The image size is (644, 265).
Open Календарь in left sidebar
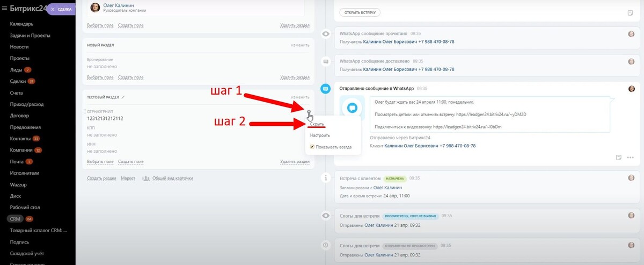pyautogui.click(x=21, y=24)
